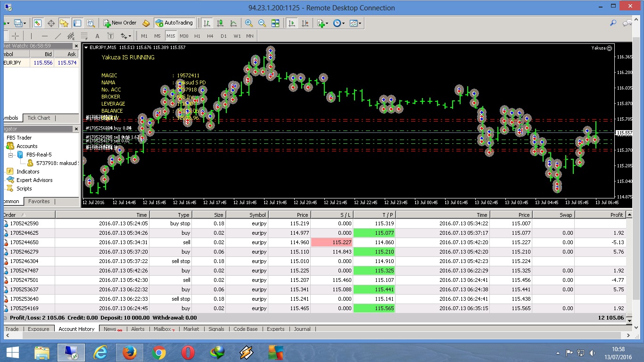Close the Navigator panel

pos(76,129)
